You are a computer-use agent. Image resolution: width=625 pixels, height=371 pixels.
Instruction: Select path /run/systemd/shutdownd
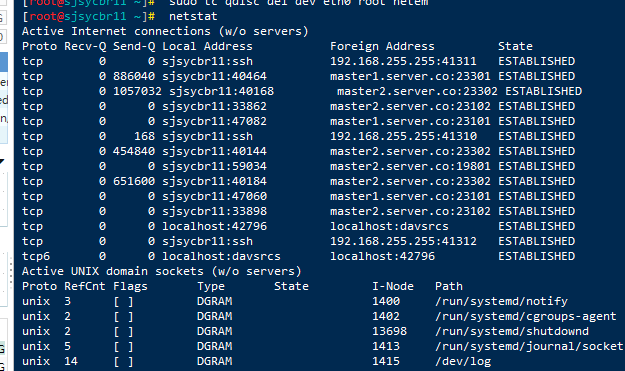point(511,331)
